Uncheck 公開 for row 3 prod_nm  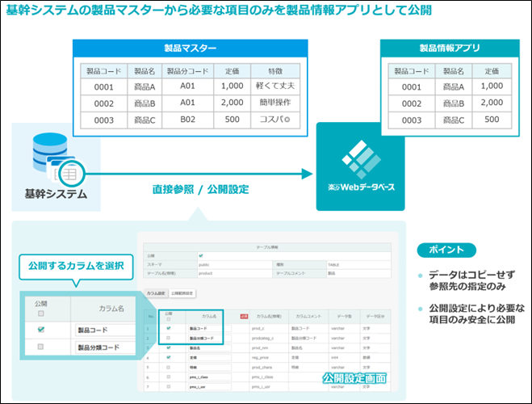point(169,347)
